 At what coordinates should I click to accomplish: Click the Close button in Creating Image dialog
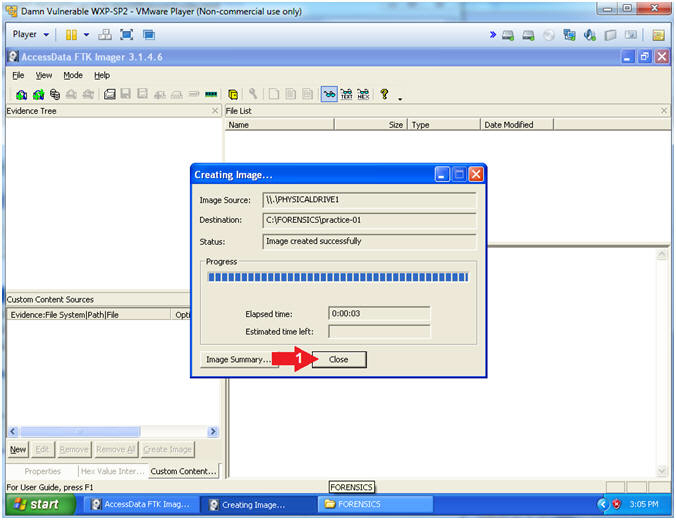[x=339, y=359]
